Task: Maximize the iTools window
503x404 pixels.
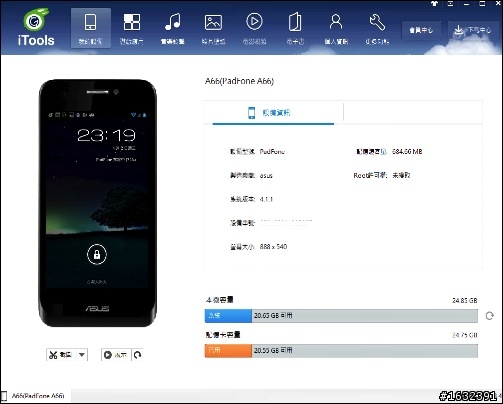Action: tap(482, 4)
